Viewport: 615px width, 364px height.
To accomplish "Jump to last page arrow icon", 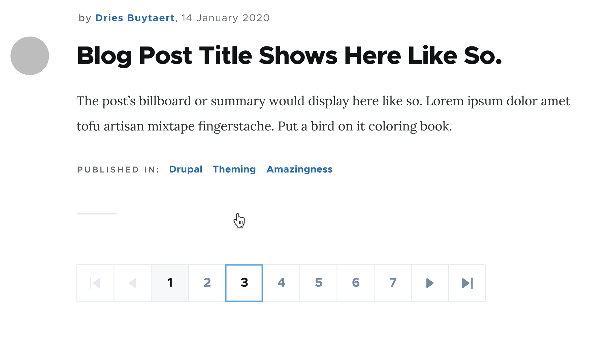I will tap(467, 283).
